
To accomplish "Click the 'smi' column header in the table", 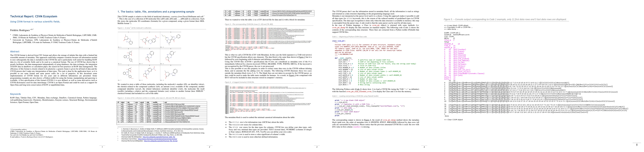I will pos(166,102).
